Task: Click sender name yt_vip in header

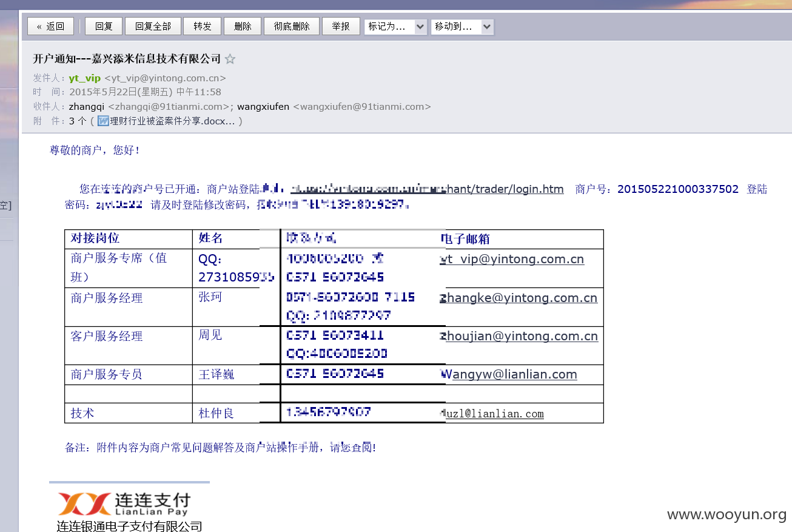Action: pyautogui.click(x=85, y=78)
